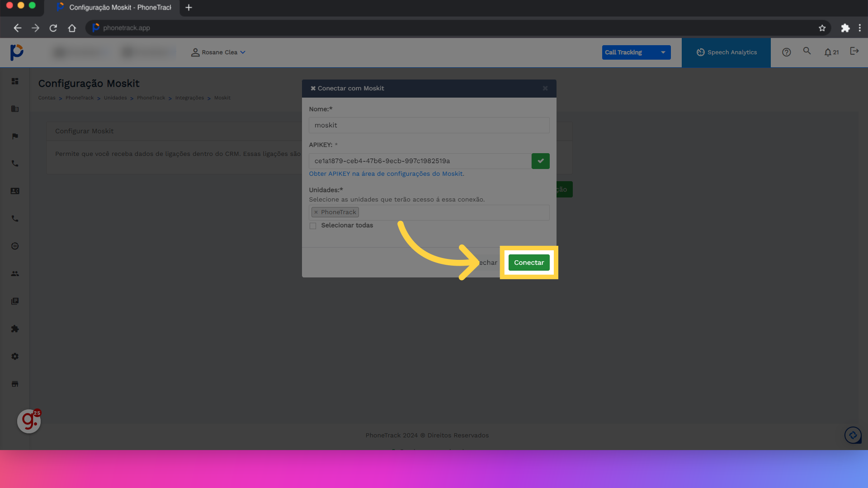Remove the PhoneTrack unit tag
This screenshot has height=488, width=868.
click(316, 212)
